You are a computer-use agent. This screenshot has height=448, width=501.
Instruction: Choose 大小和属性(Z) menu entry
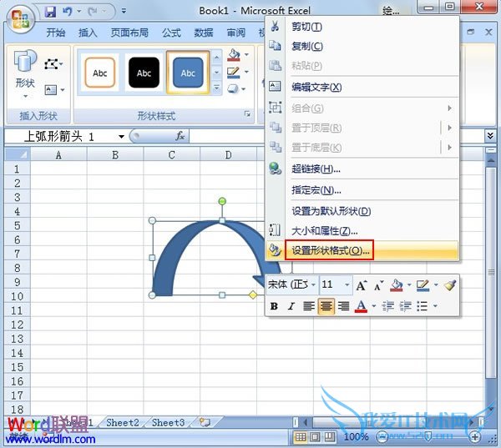point(362,230)
